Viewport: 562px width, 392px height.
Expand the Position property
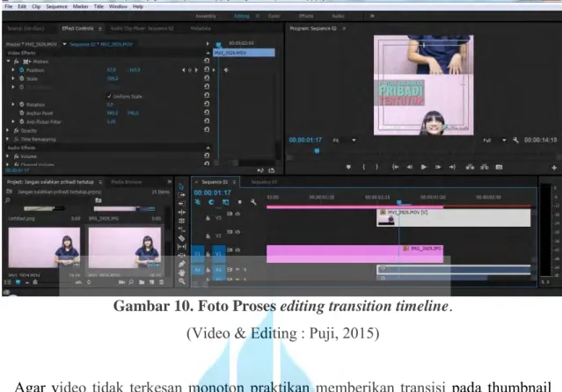click(x=13, y=69)
